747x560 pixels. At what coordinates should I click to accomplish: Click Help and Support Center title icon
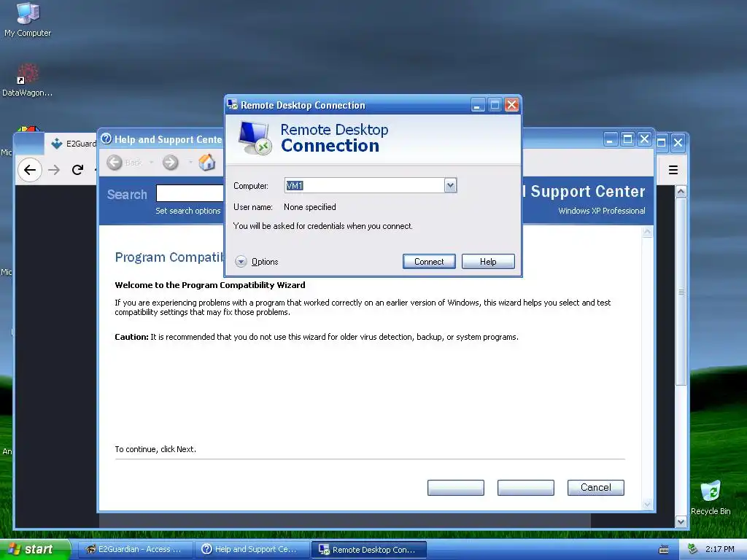107,139
